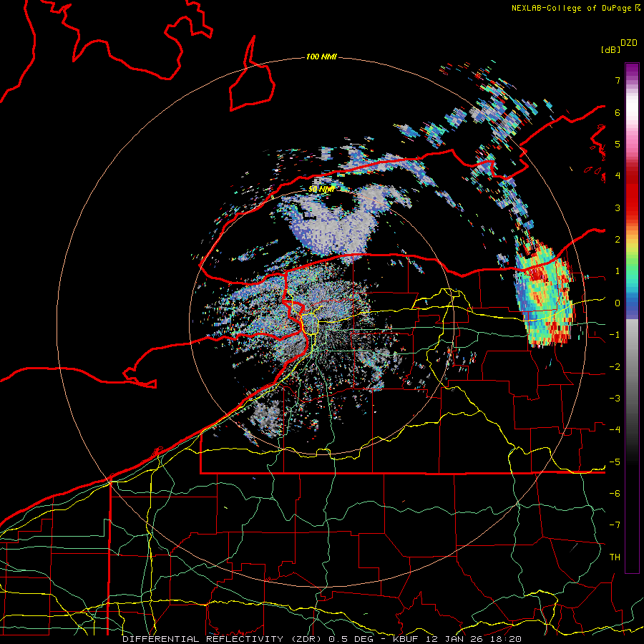Screen dimensions: 644x644
Task: Click the '-2' tick on the scale
Action: pyautogui.click(x=615, y=367)
